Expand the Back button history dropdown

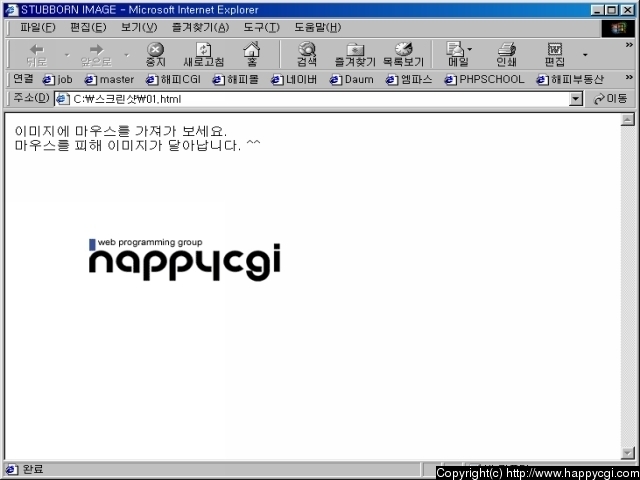[x=67, y=55]
